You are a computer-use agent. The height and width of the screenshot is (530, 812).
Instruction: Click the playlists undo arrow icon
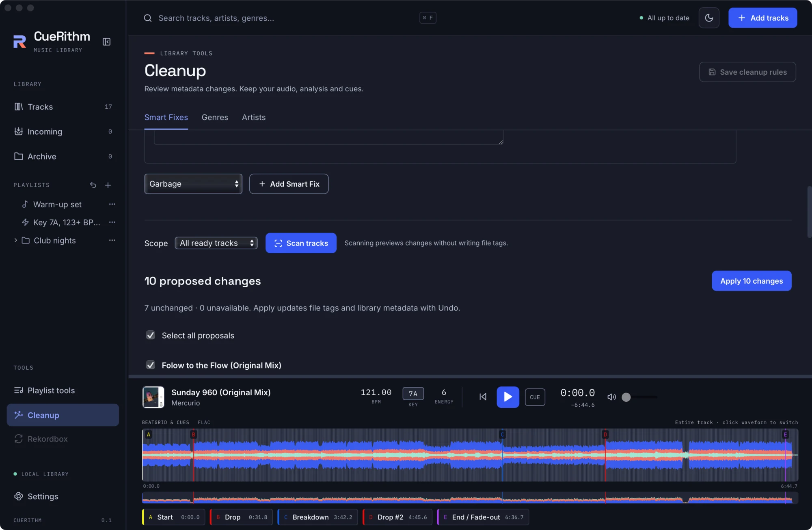93,185
